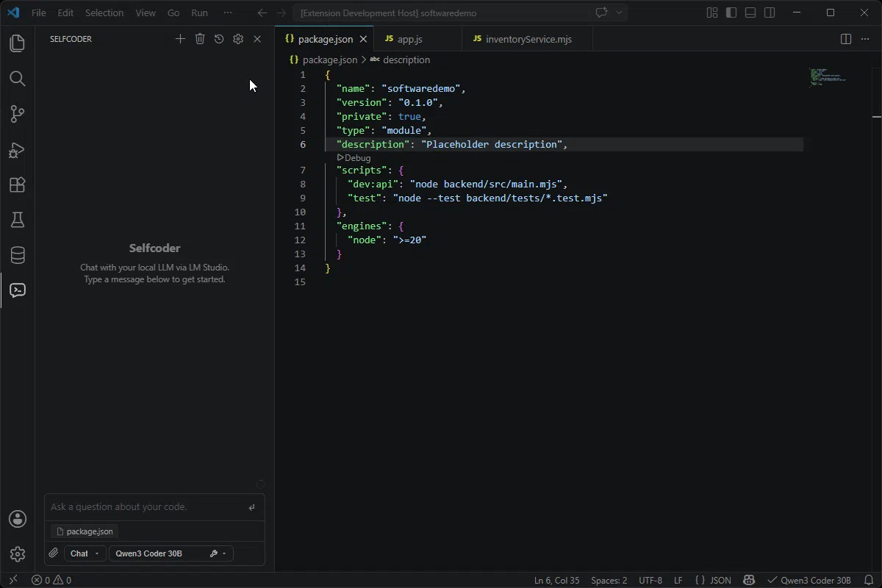The image size is (882, 588).
Task: Start a new Selfcoder chat
Action: [x=180, y=39]
